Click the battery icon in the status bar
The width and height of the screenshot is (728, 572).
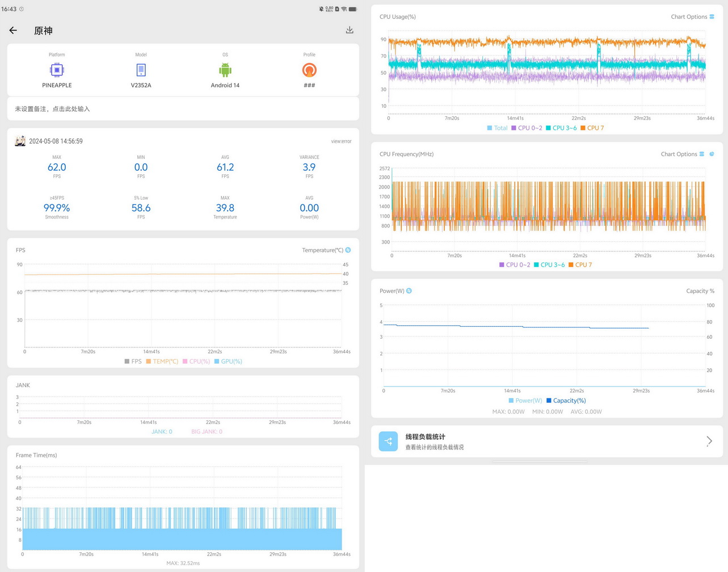point(353,9)
